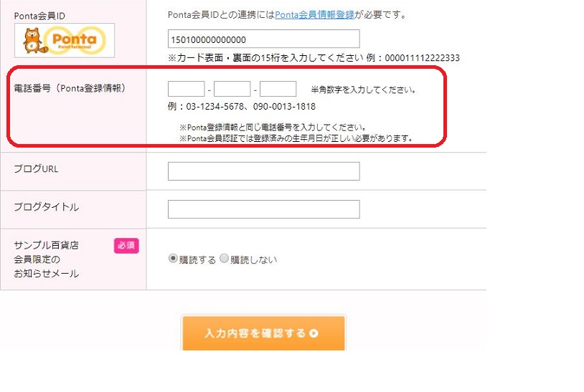
Task: Click the 半角数字を入力してください hint text
Action: click(363, 90)
